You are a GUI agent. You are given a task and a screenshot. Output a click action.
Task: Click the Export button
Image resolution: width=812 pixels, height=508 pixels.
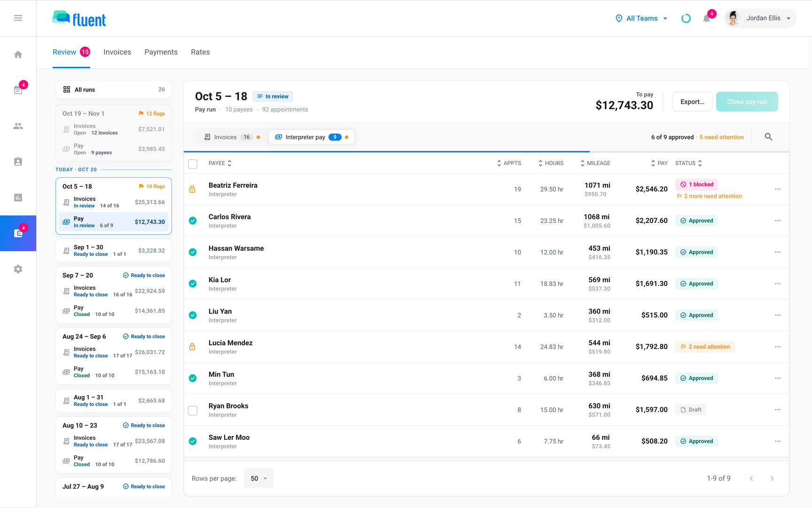coord(692,102)
